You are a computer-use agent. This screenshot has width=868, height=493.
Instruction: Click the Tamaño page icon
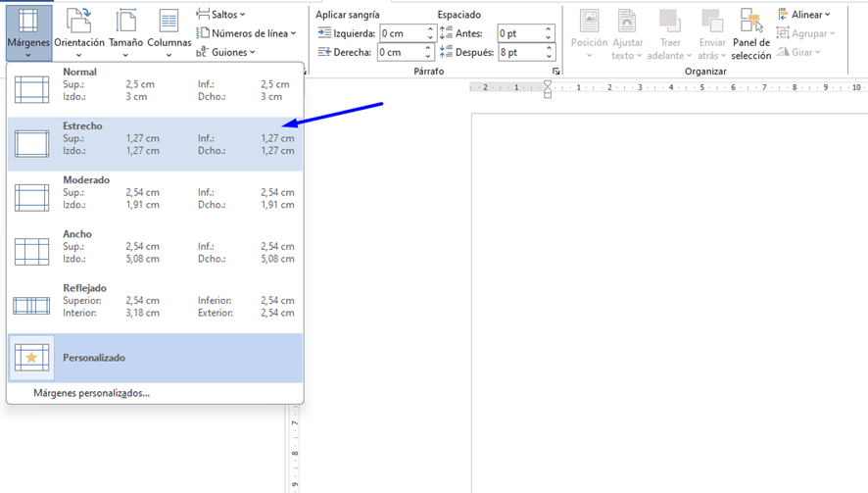click(x=125, y=21)
